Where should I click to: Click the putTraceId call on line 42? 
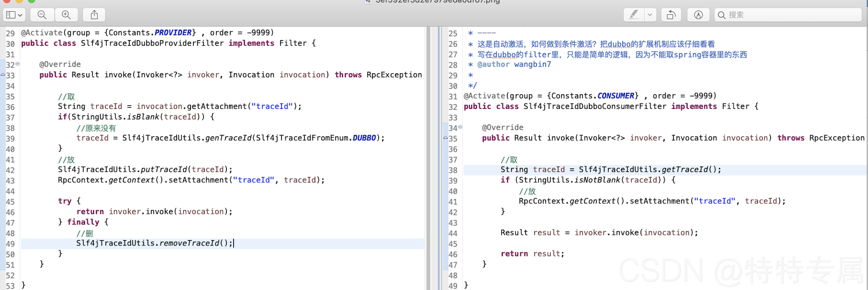pos(164,169)
